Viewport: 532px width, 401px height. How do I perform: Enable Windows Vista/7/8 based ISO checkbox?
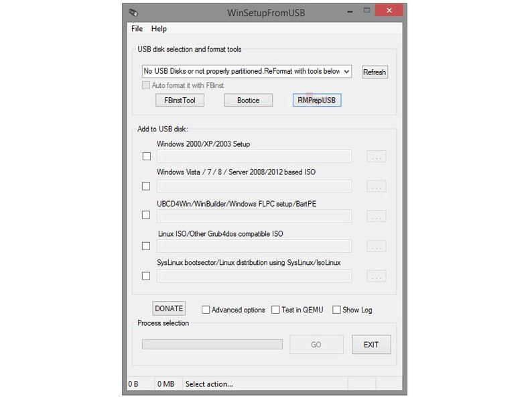(x=146, y=186)
